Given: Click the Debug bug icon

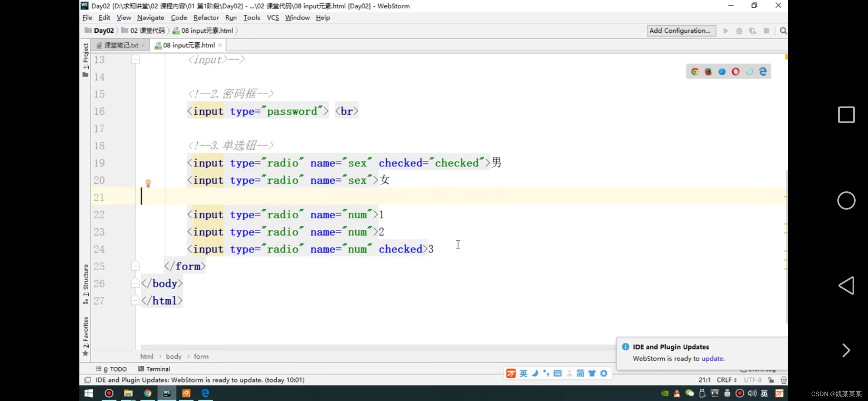Looking at the screenshot, I should (739, 31).
